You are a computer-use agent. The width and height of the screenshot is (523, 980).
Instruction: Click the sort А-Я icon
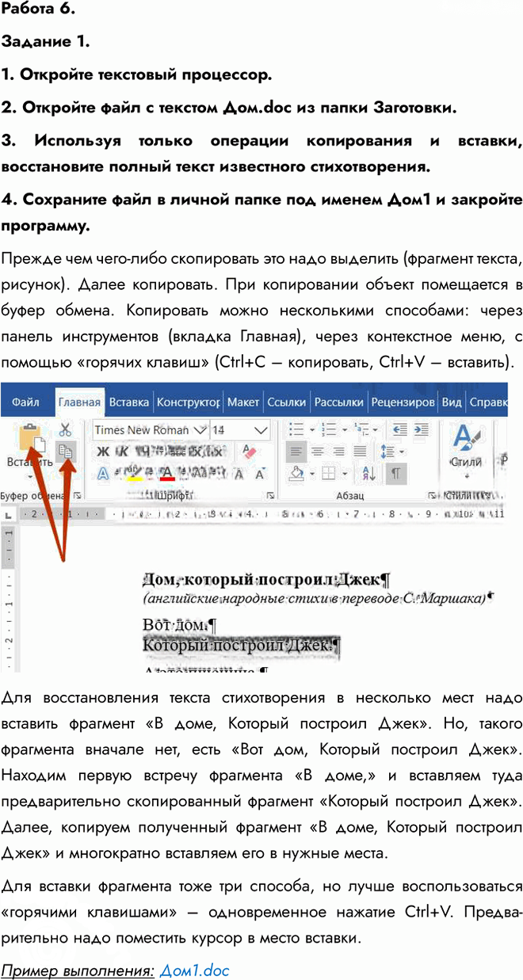[x=368, y=474]
